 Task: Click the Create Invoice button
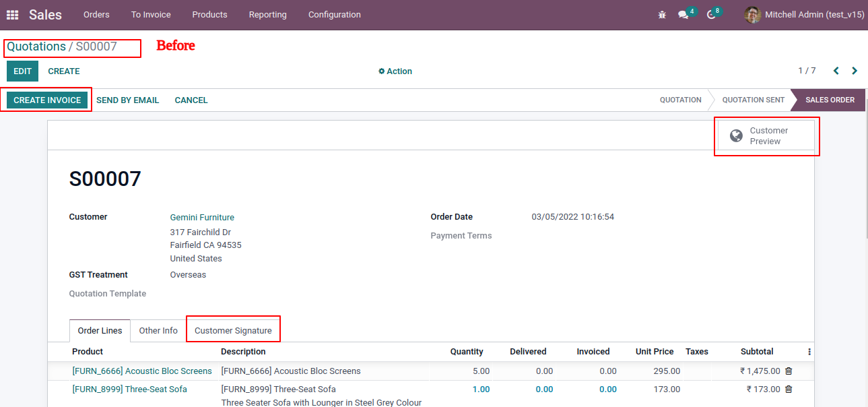pyautogui.click(x=47, y=100)
